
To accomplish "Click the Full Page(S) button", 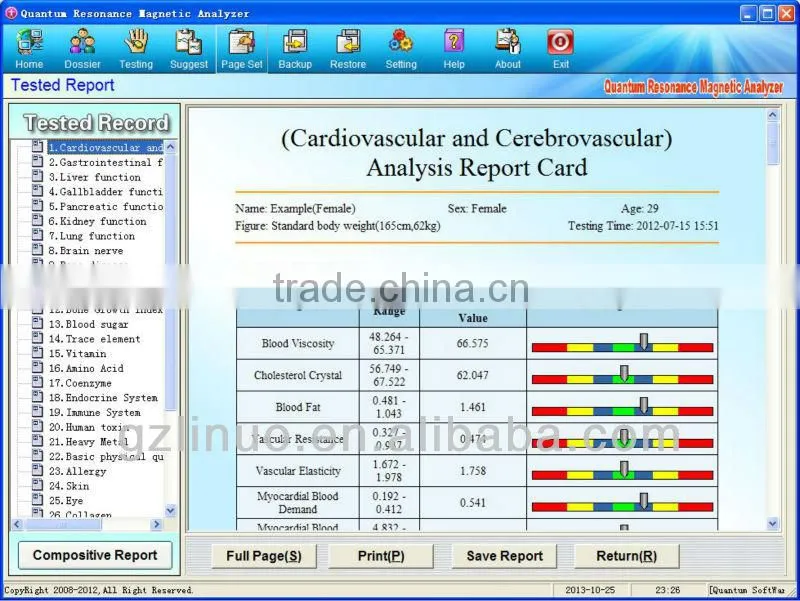I will tap(264, 556).
